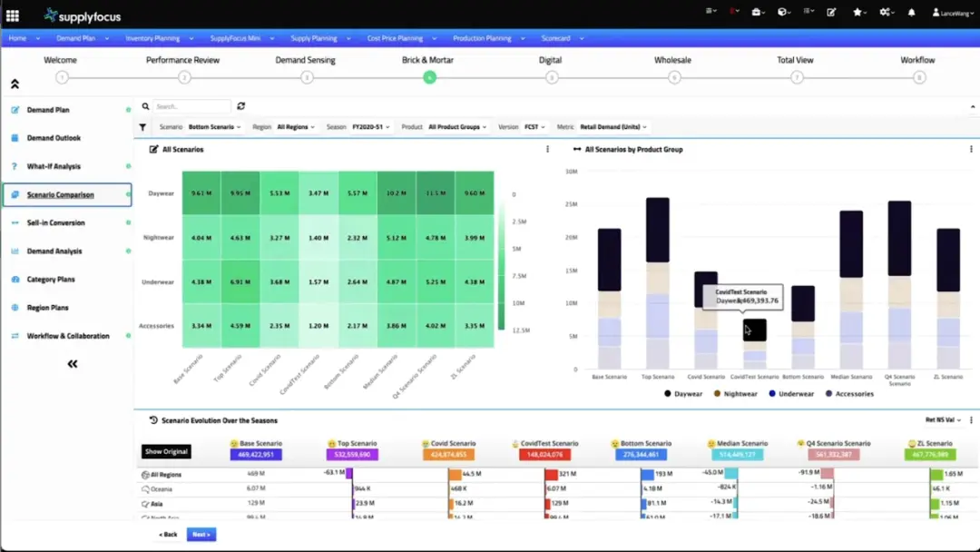Collapse sidebar with double left chevron

pos(73,364)
